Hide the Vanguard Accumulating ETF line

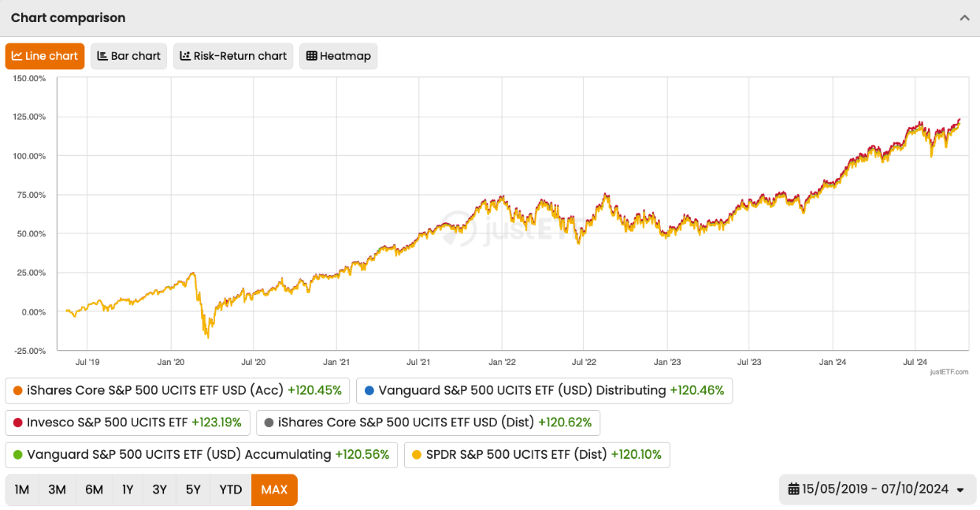pos(197,455)
